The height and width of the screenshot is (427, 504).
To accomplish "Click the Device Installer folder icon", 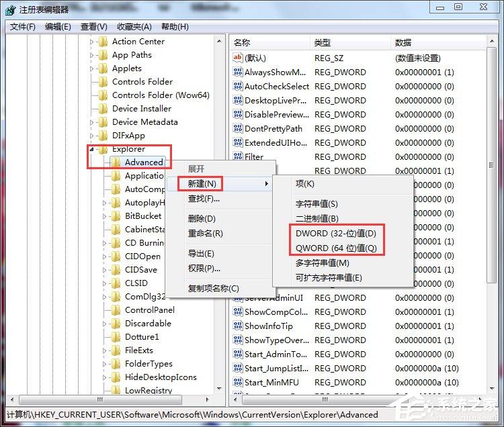I will 103,109.
